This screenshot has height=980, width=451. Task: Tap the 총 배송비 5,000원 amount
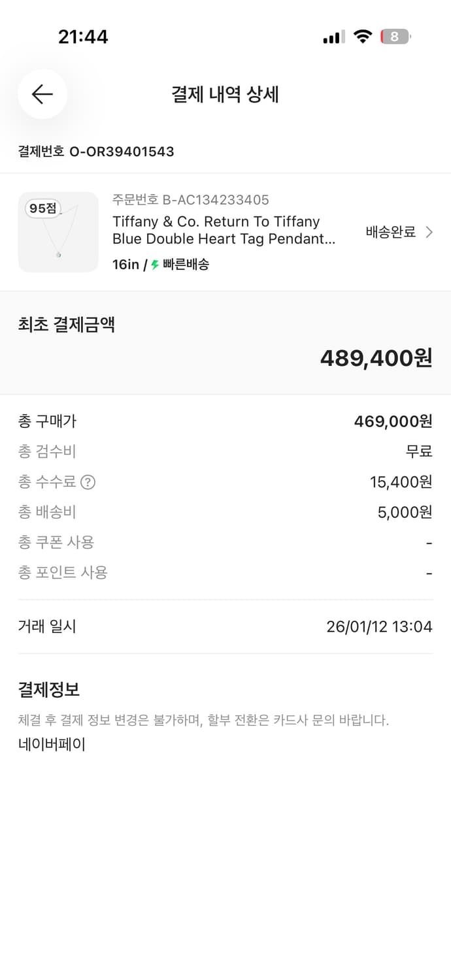click(403, 512)
